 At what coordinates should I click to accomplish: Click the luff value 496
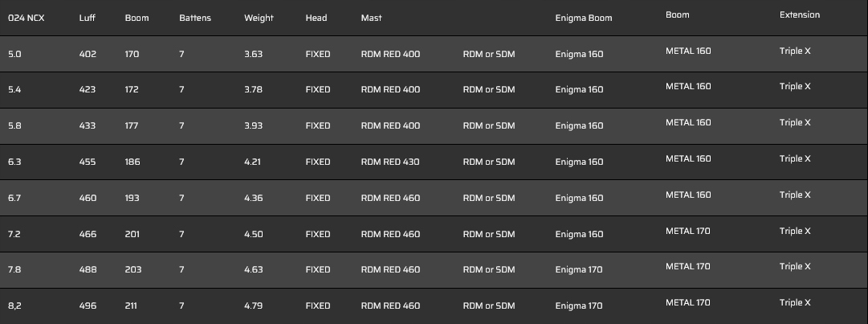pos(88,306)
